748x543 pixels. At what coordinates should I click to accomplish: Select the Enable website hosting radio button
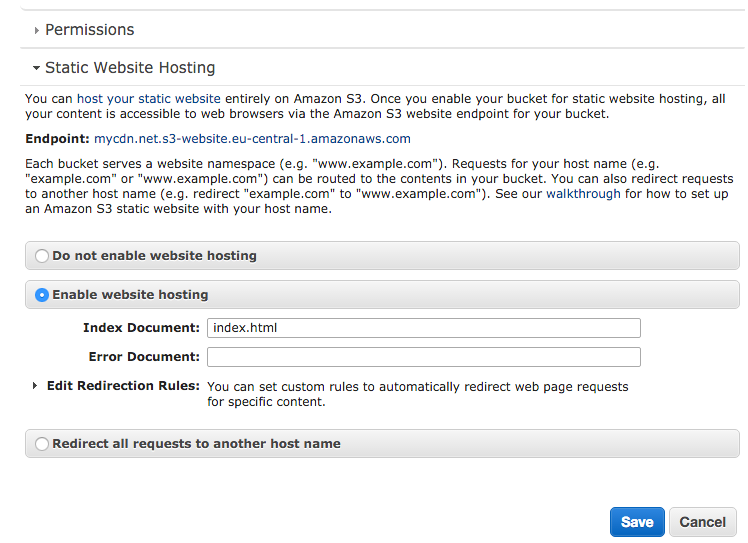(42, 295)
